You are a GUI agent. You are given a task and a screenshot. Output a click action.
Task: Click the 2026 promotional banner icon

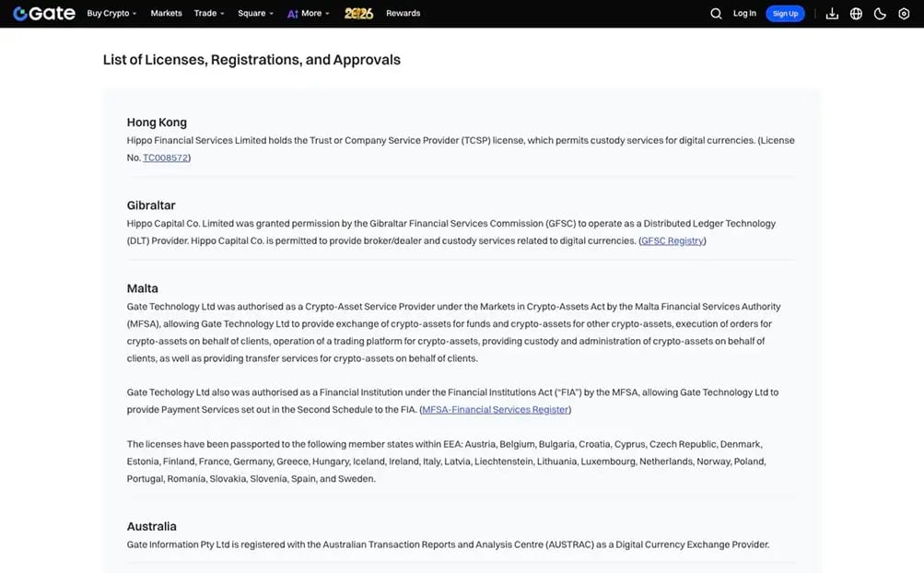(x=358, y=13)
